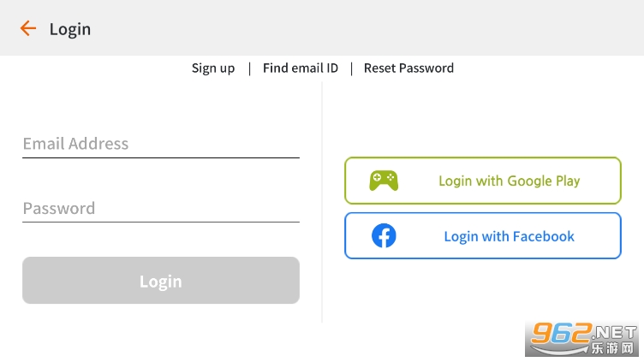Image resolution: width=644 pixels, height=362 pixels.
Task: Click the Login title in the header
Action: click(70, 29)
